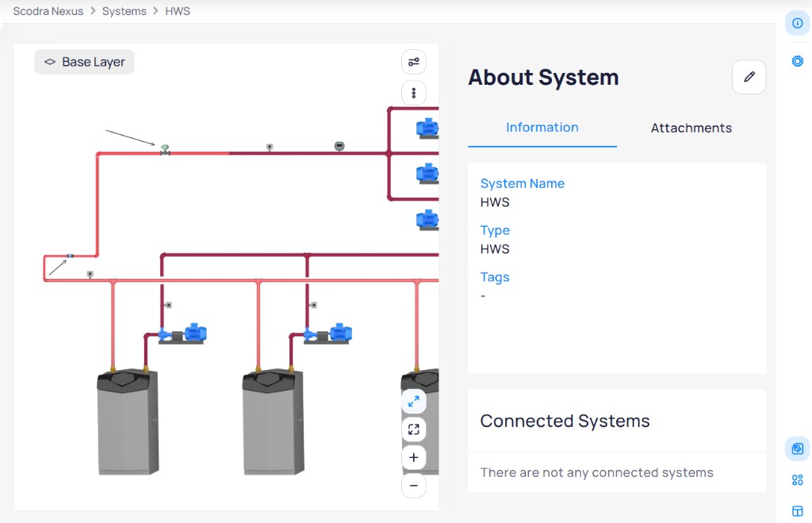Click HWS breadcrumb item
The image size is (812, 523).
pyautogui.click(x=178, y=11)
